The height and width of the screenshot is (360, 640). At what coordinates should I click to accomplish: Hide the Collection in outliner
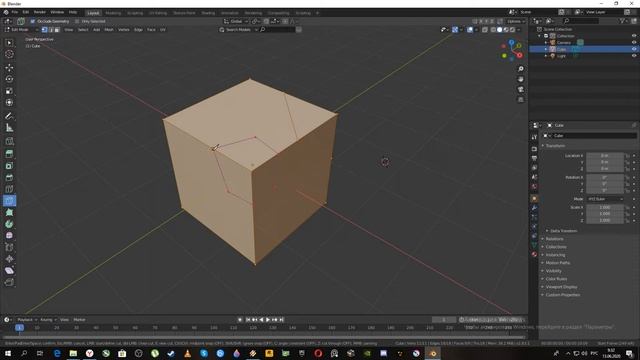[634, 36]
